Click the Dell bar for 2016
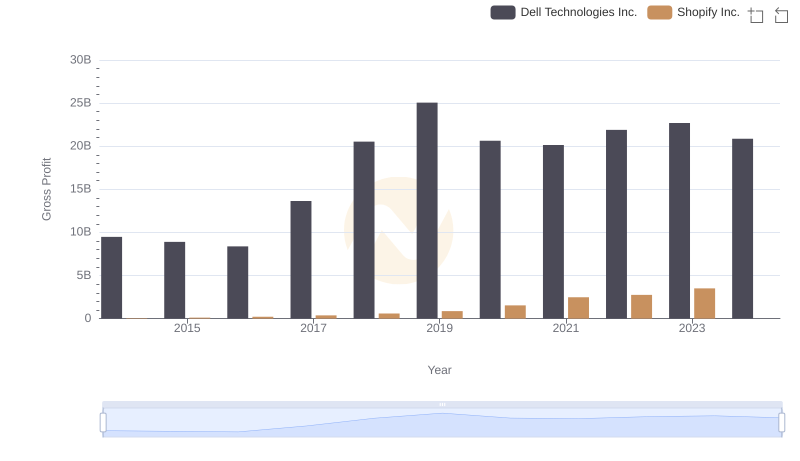 pos(238,283)
